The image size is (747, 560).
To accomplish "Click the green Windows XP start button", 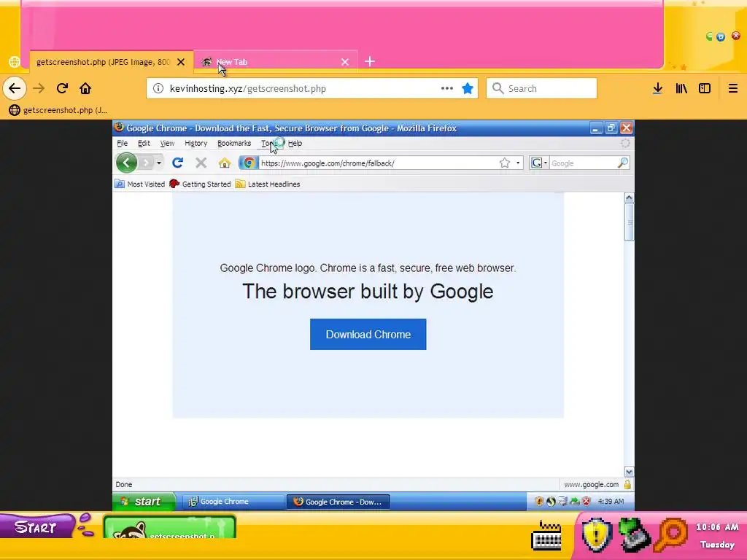I will 144,502.
